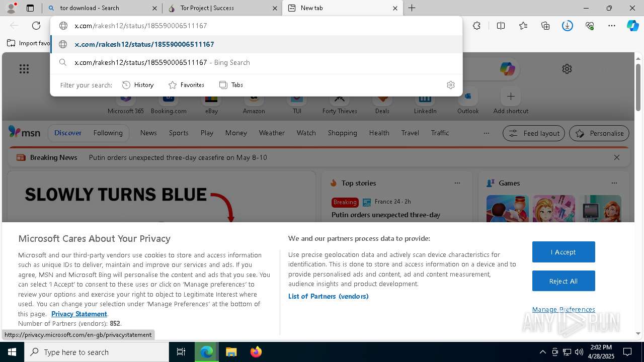
Task: Open the Traffic category
Action: pos(440,133)
